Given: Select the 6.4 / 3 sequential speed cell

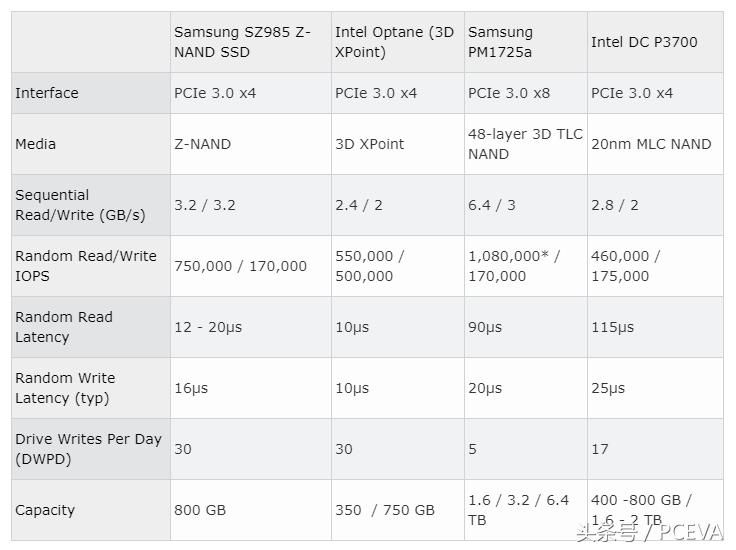Looking at the screenshot, I should 492,205.
